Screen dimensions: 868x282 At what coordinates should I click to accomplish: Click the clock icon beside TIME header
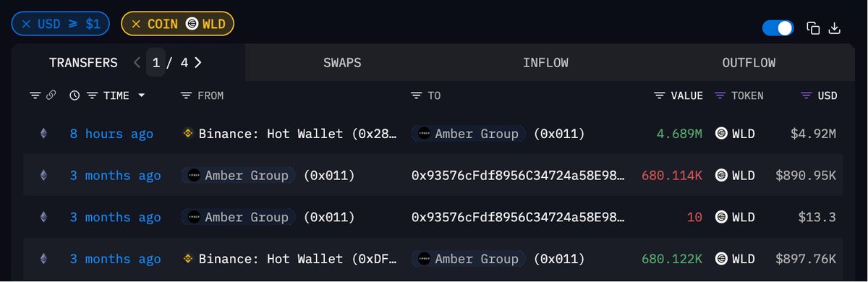click(75, 95)
